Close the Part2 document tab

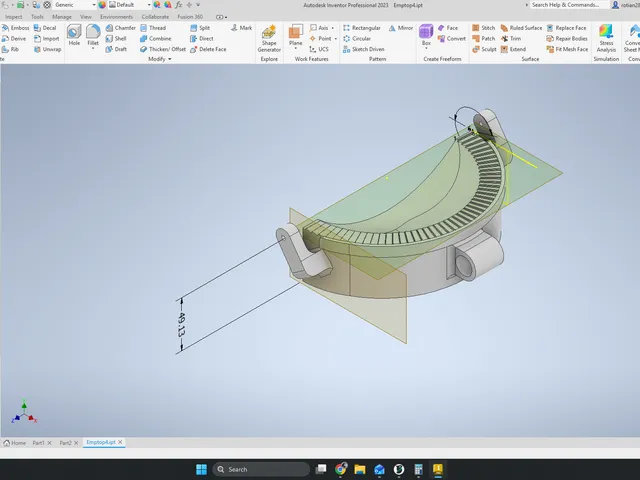coord(76,443)
